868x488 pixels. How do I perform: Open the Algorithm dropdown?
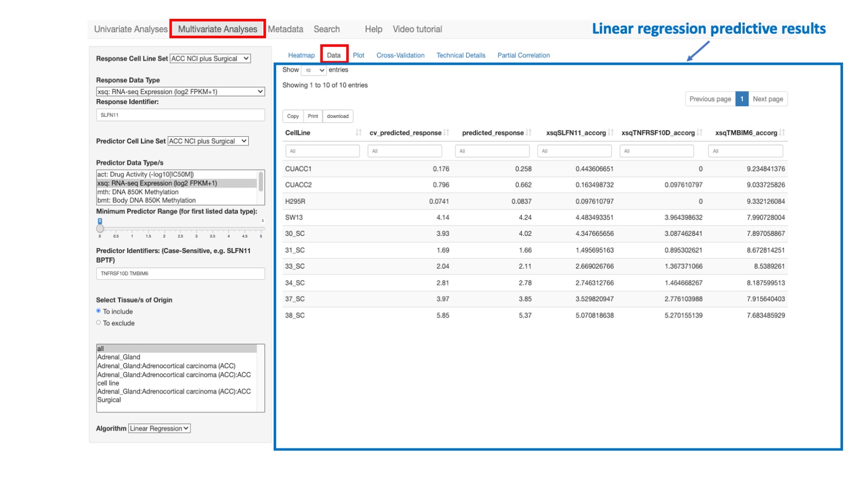[158, 428]
